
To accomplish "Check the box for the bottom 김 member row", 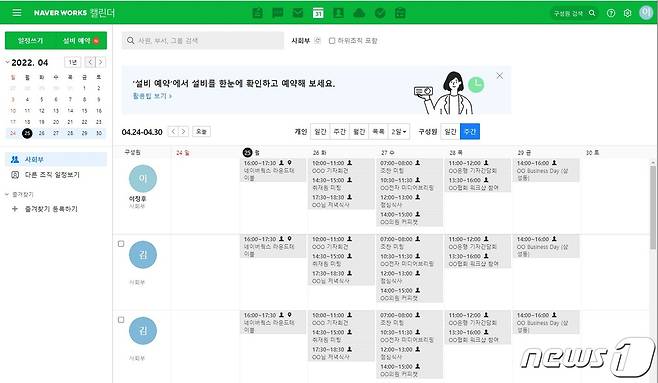I will tap(121, 320).
